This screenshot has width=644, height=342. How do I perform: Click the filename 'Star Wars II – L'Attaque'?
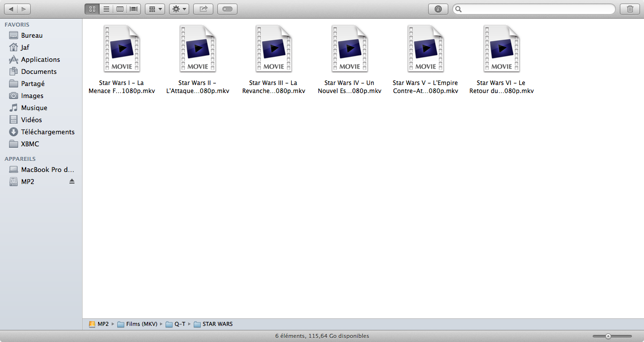(x=198, y=87)
